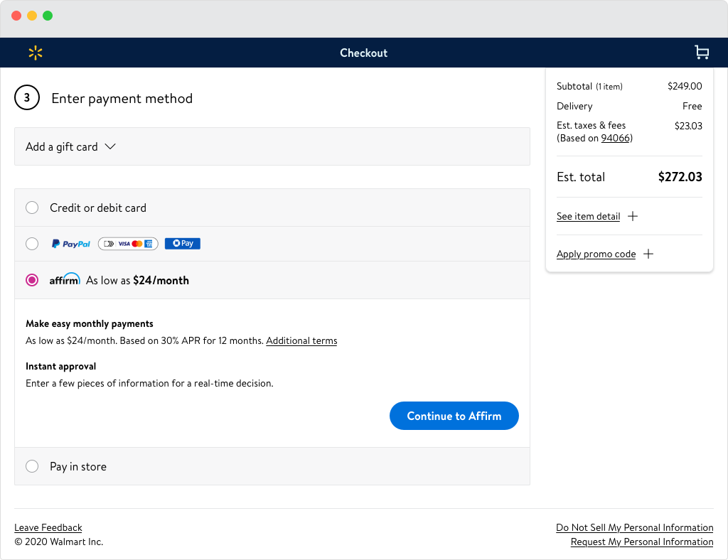Open the Leave Feedback link
728x560 pixels.
[48, 527]
